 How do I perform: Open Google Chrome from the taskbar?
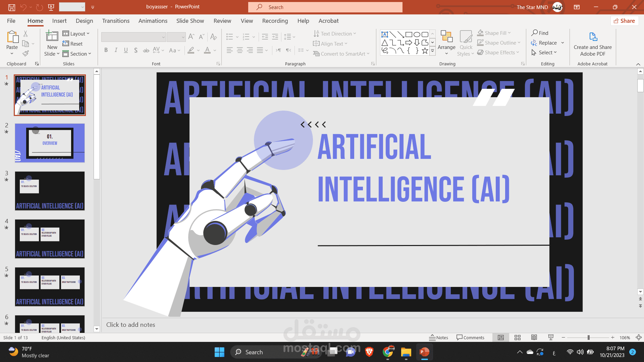click(x=388, y=352)
